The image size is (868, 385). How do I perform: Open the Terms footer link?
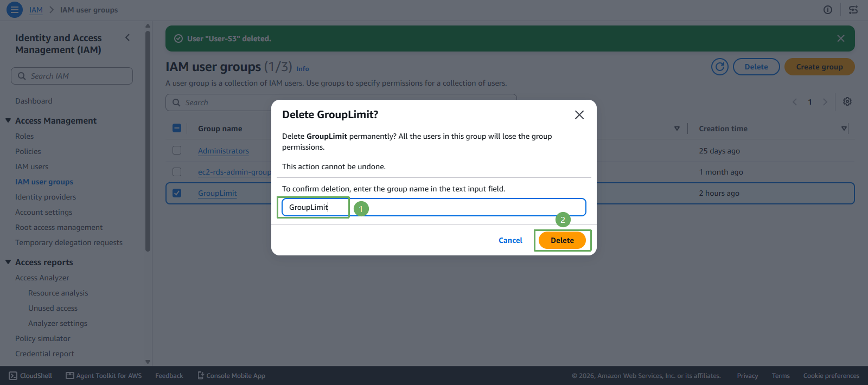pos(781,376)
